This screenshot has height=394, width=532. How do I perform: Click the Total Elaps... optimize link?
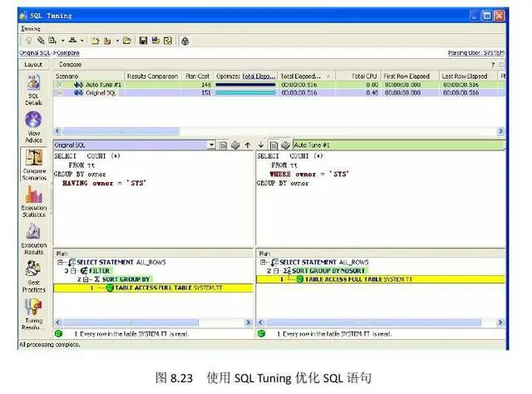[259, 76]
